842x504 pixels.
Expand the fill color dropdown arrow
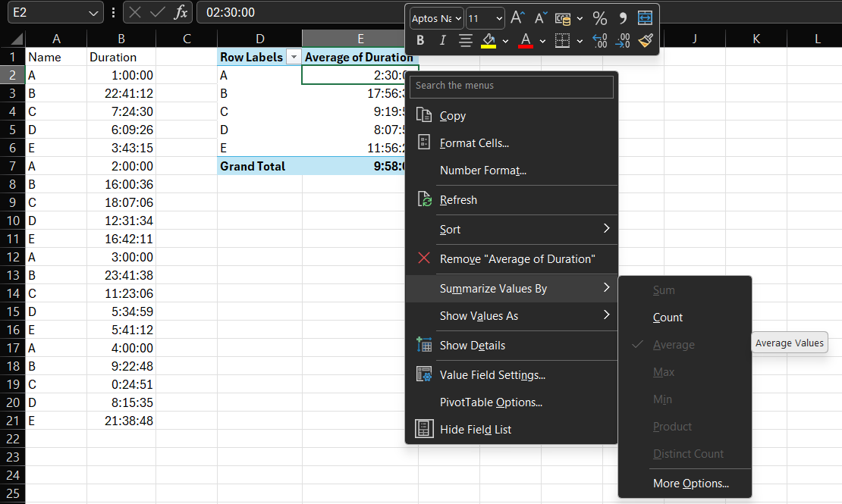tap(505, 41)
